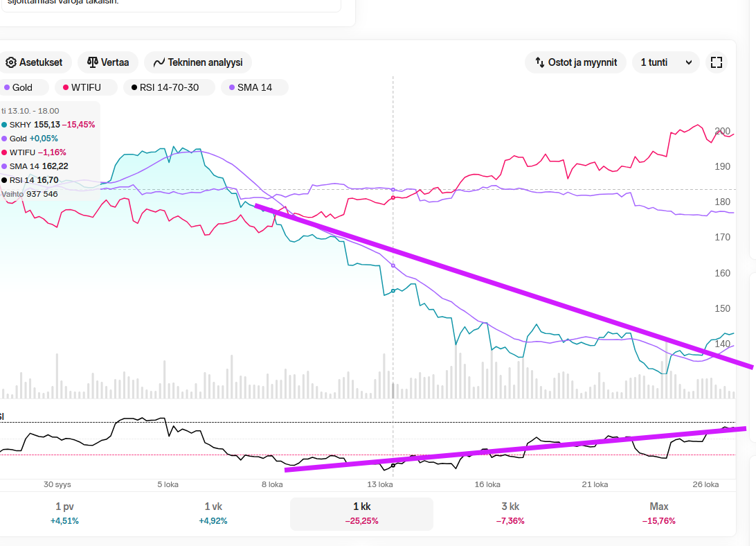Select the Max time range tab

[658, 513]
